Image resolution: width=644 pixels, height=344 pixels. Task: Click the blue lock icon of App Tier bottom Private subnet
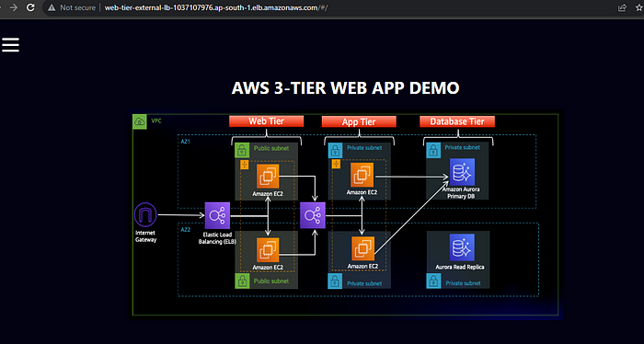(x=335, y=281)
